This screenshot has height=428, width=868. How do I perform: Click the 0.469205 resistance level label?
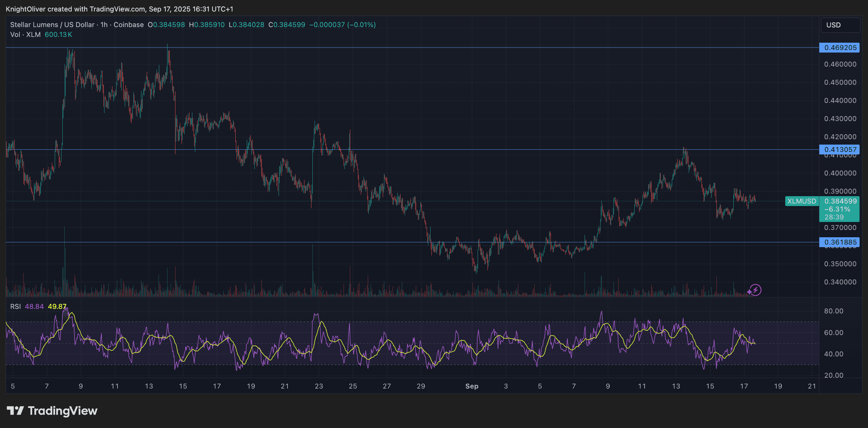pos(840,47)
